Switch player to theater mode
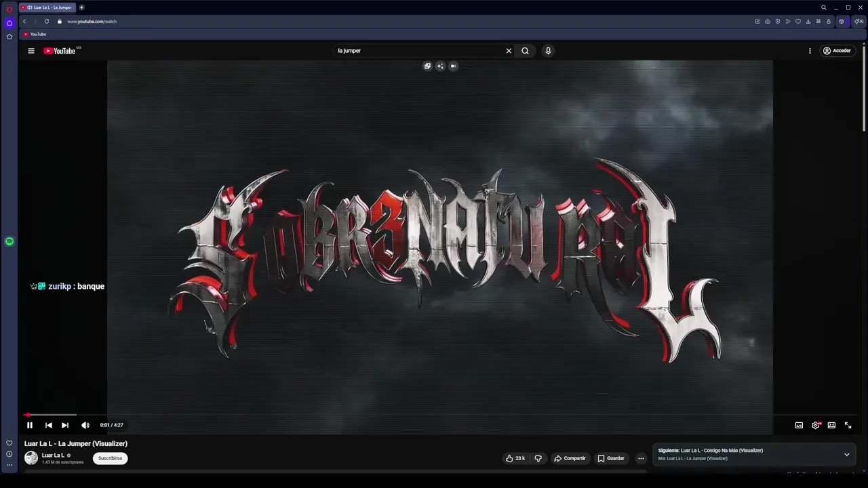This screenshot has height=488, width=868. pyautogui.click(x=831, y=425)
